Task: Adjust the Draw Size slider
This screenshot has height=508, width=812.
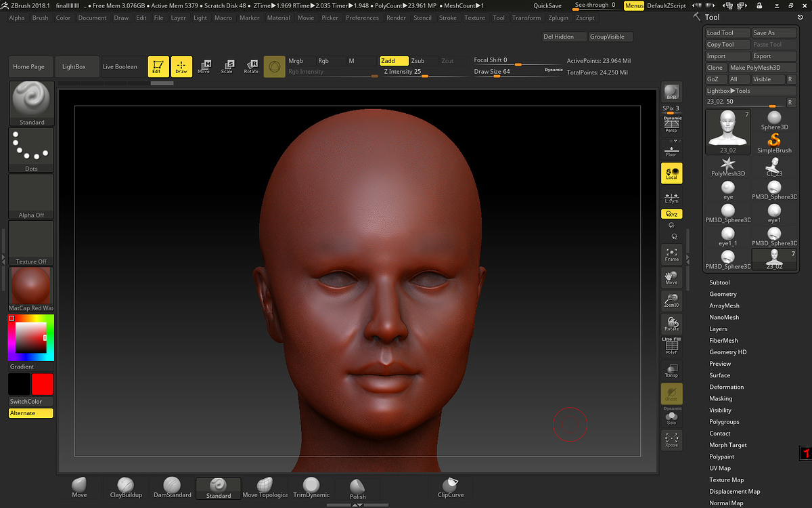Action: (x=518, y=72)
